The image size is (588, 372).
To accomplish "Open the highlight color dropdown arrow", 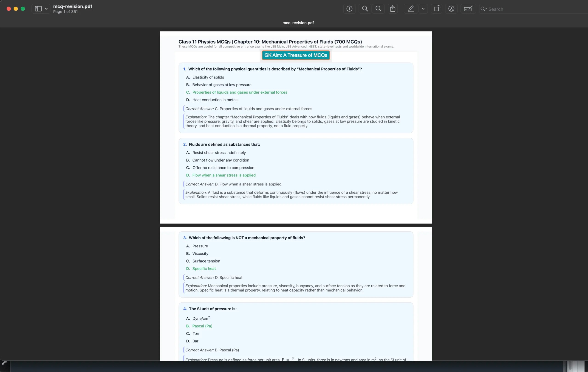I will pos(423,9).
